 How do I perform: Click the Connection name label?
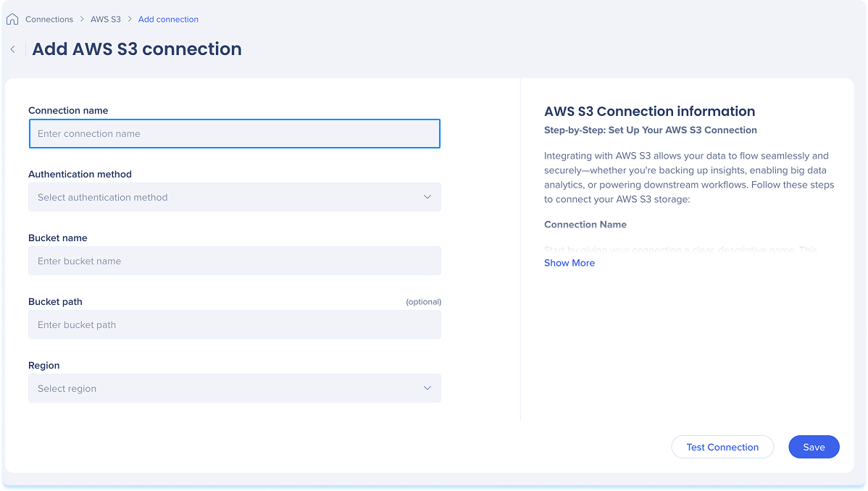68,110
